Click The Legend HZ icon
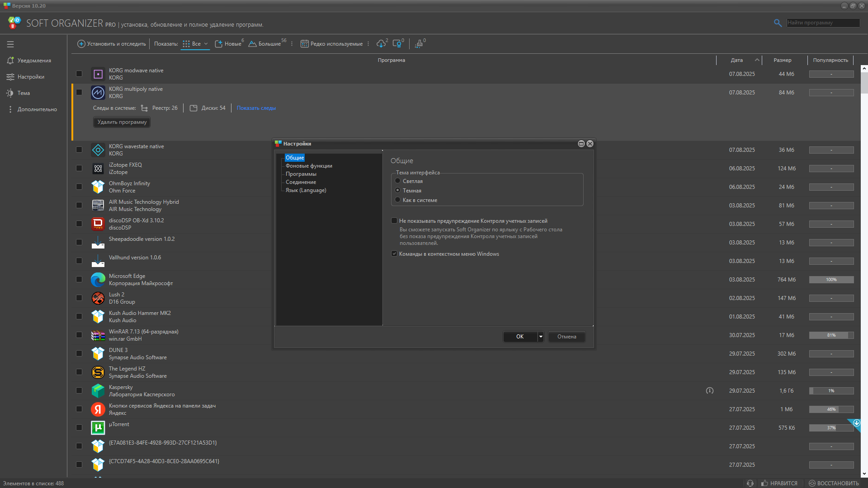This screenshot has height=488, width=868. tap(98, 372)
